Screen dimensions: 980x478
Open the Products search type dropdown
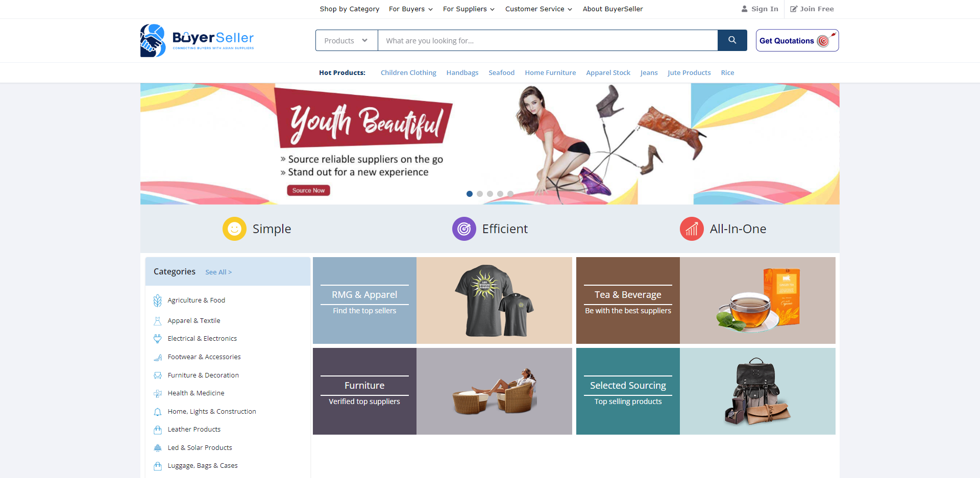click(x=347, y=40)
